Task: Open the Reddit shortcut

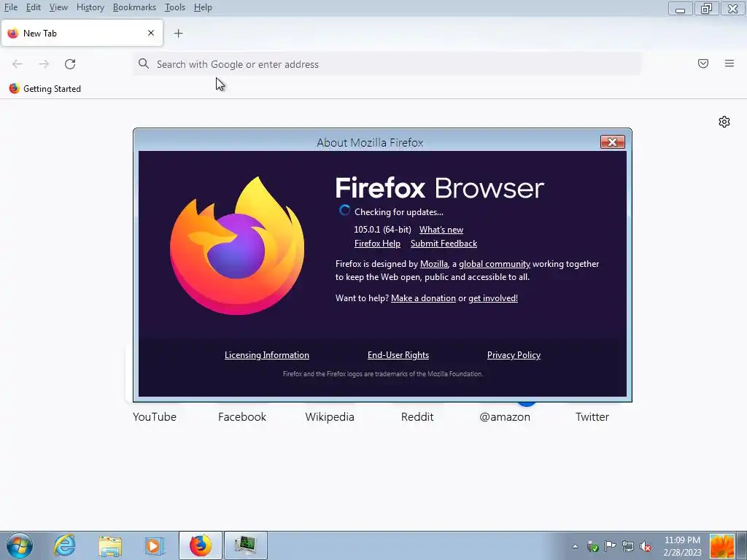Action: point(417,416)
